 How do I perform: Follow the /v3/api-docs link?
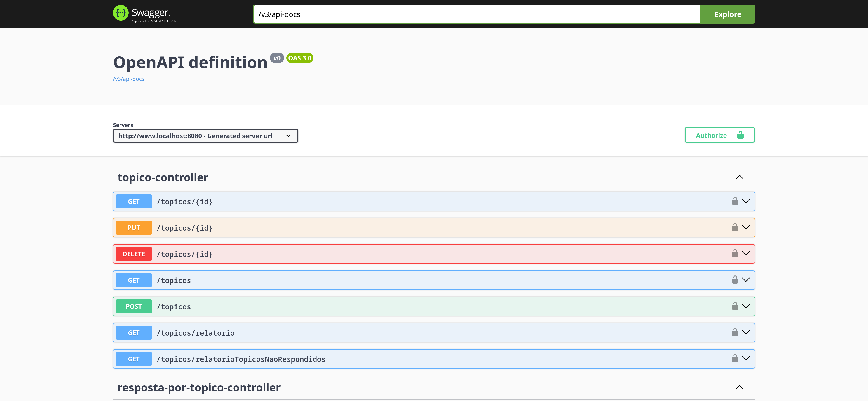pyautogui.click(x=128, y=79)
